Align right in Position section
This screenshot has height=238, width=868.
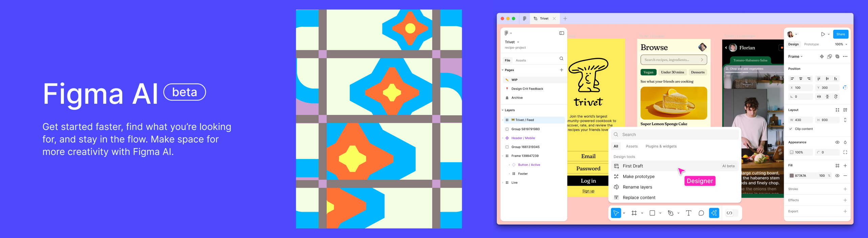(x=809, y=79)
